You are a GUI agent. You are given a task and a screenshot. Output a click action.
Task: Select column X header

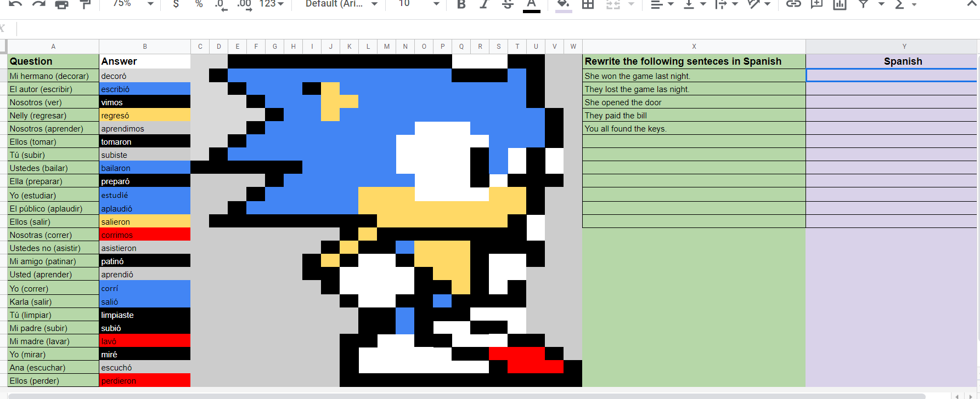coord(694,47)
